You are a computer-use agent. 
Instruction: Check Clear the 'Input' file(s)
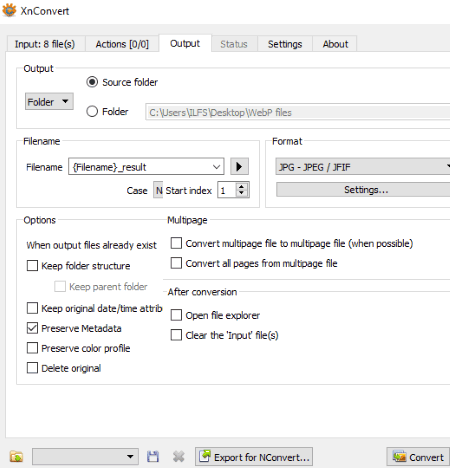(176, 335)
